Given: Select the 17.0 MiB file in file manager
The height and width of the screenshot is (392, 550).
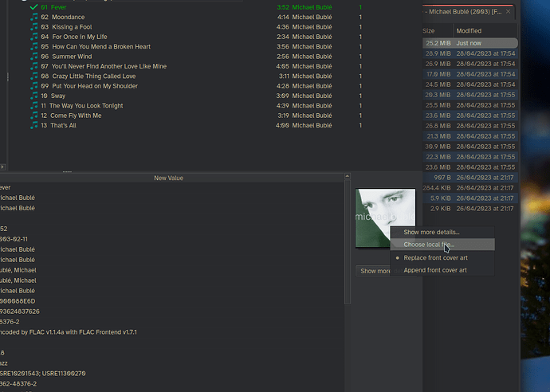Looking at the screenshot, I should pos(470,74).
